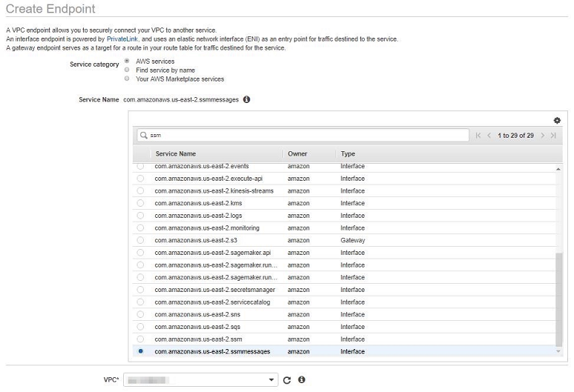Click the service list scrollbar thumb

click(x=558, y=299)
